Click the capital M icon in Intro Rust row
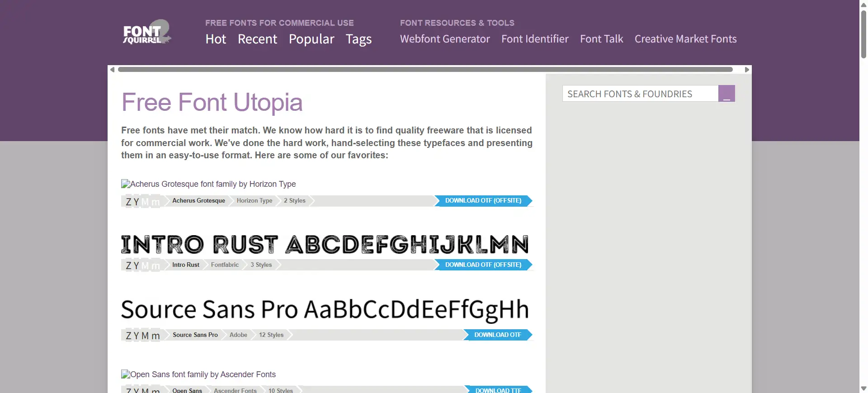The height and width of the screenshot is (393, 868). [x=145, y=265]
